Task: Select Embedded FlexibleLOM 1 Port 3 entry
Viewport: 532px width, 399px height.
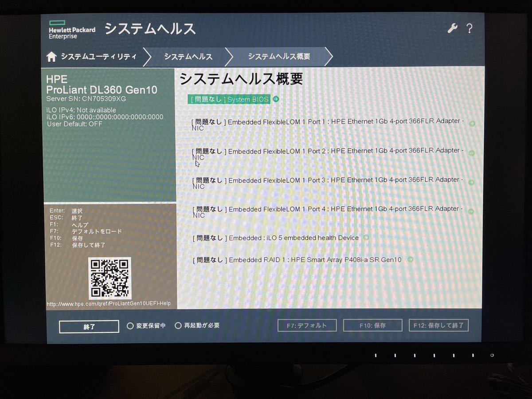Action: 328,183
